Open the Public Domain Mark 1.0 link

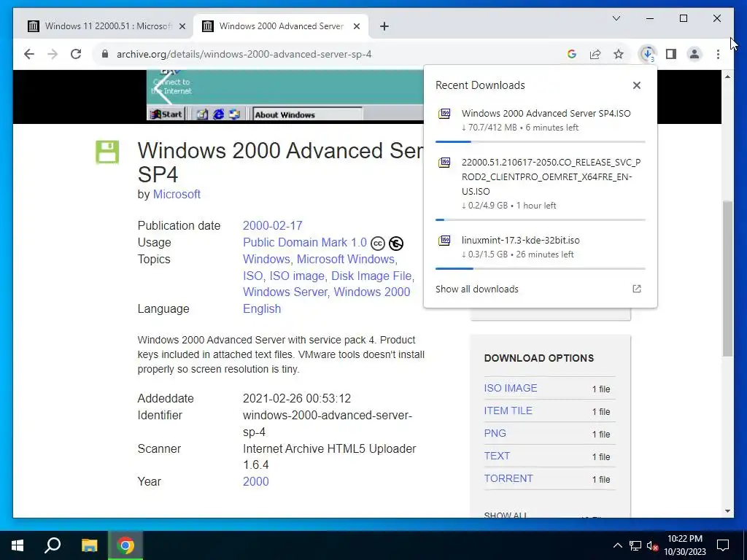pyautogui.click(x=305, y=242)
